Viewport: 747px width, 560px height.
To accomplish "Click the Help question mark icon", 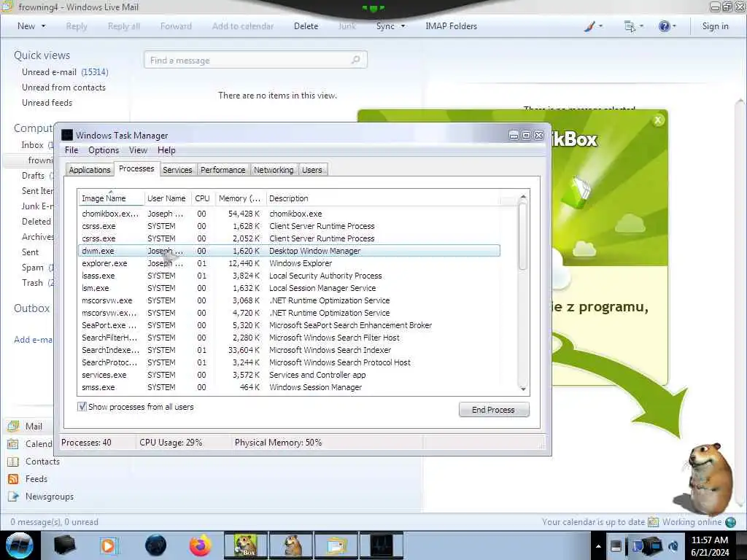I will coord(664,26).
